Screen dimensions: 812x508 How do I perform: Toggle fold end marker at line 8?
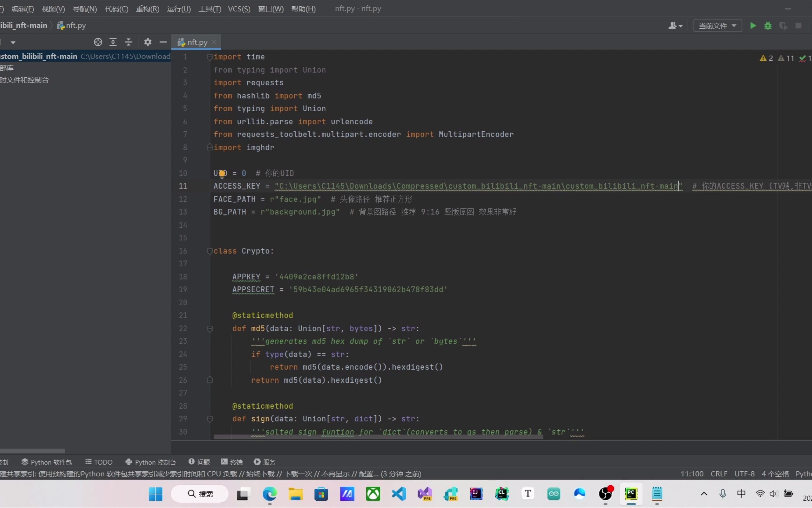click(210, 147)
